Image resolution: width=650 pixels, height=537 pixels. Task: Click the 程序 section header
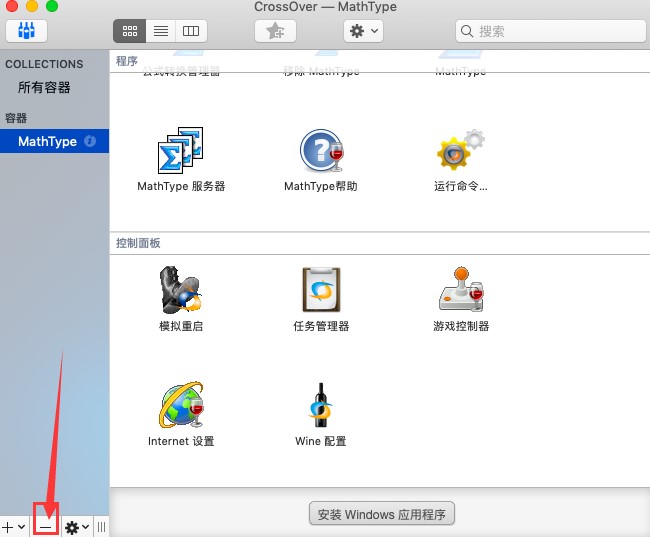click(x=126, y=61)
